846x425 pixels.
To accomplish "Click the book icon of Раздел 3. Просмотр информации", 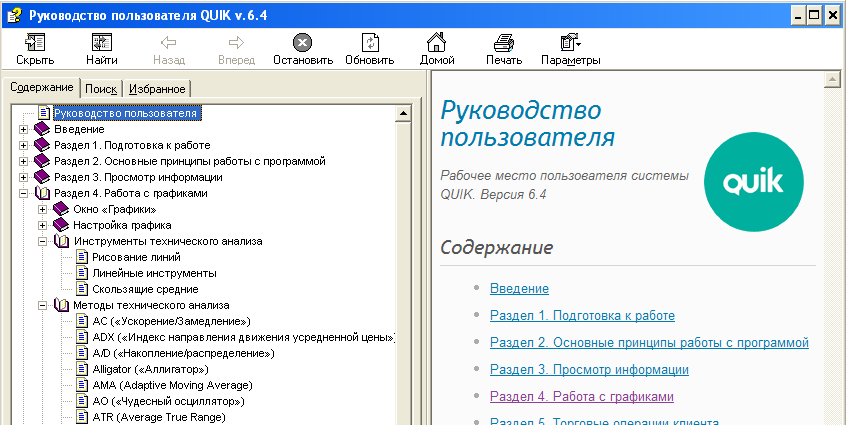I will [x=42, y=177].
